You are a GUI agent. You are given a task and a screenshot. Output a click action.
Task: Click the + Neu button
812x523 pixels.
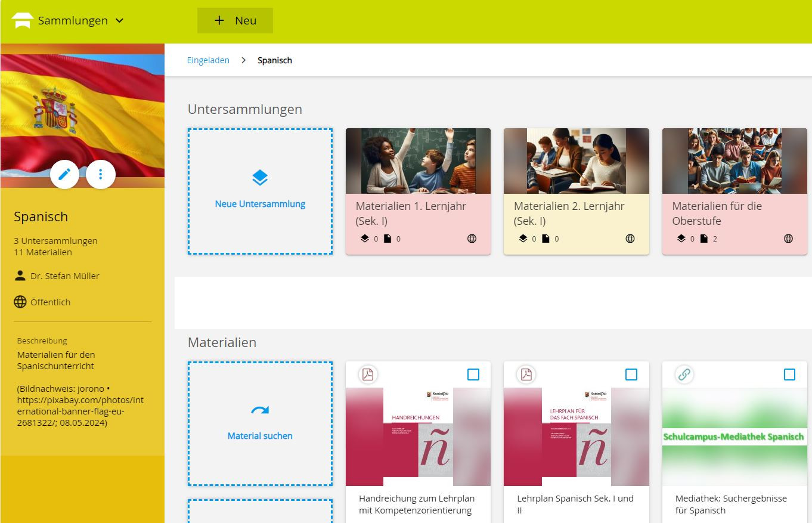235,20
